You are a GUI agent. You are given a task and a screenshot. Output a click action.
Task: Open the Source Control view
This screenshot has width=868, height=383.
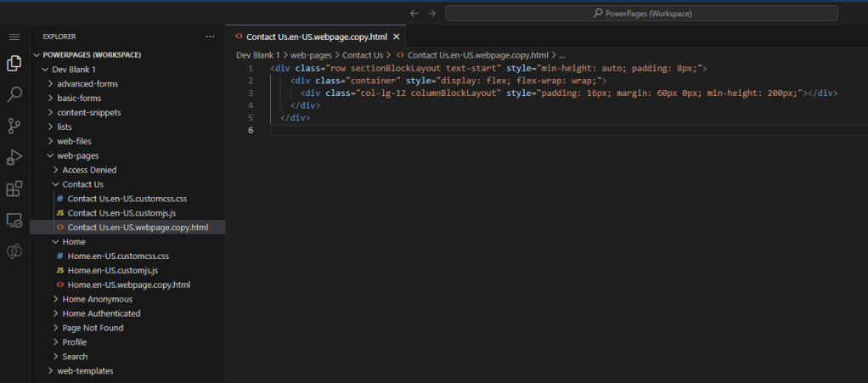[14, 127]
